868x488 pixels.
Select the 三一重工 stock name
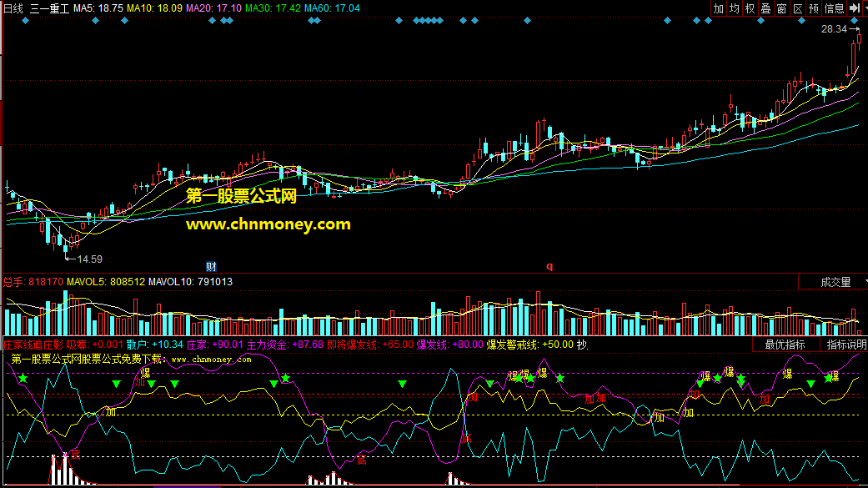tap(50, 8)
